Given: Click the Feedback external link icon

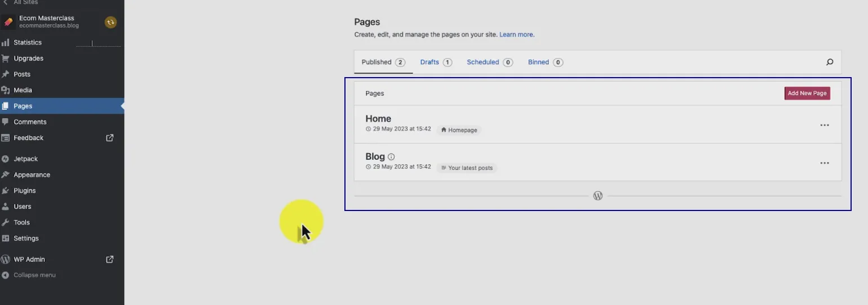Looking at the screenshot, I should pyautogui.click(x=110, y=137).
